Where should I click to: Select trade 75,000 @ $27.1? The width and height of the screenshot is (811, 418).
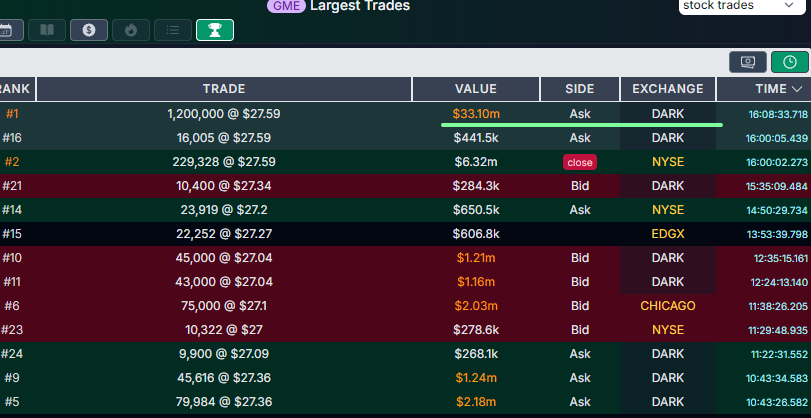(x=224, y=306)
